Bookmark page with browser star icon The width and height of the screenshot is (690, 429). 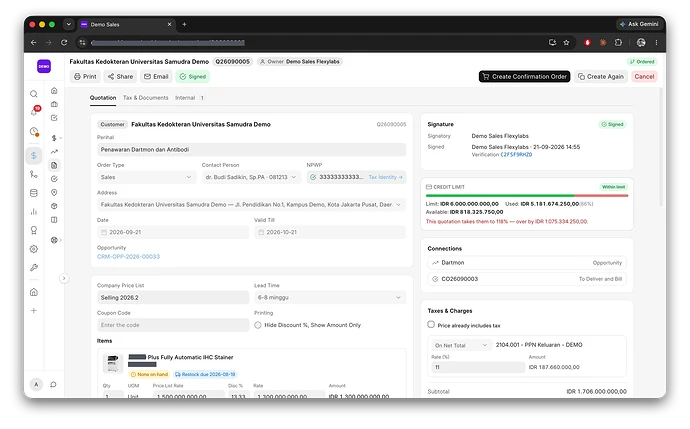[566, 43]
